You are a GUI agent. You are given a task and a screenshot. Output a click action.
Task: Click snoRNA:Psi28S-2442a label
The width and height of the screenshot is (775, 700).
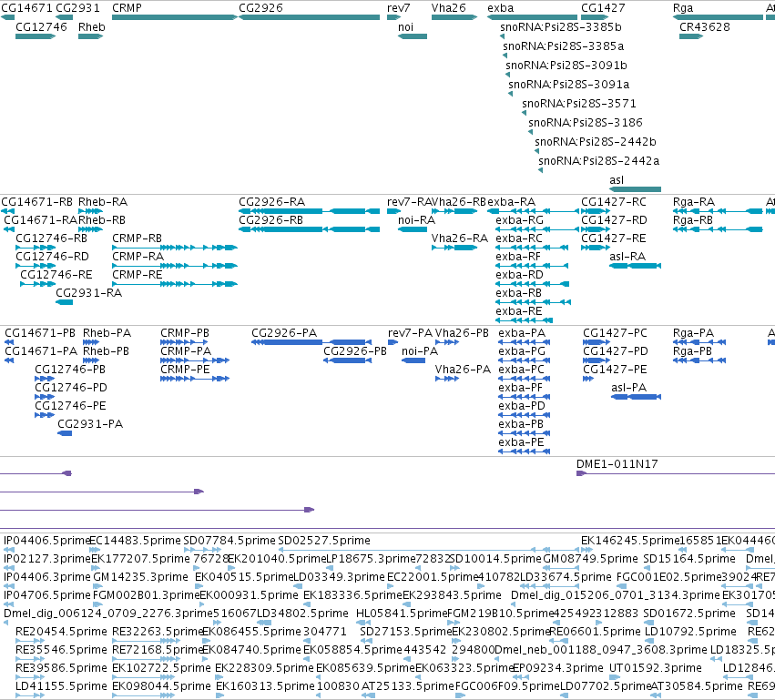point(599,161)
